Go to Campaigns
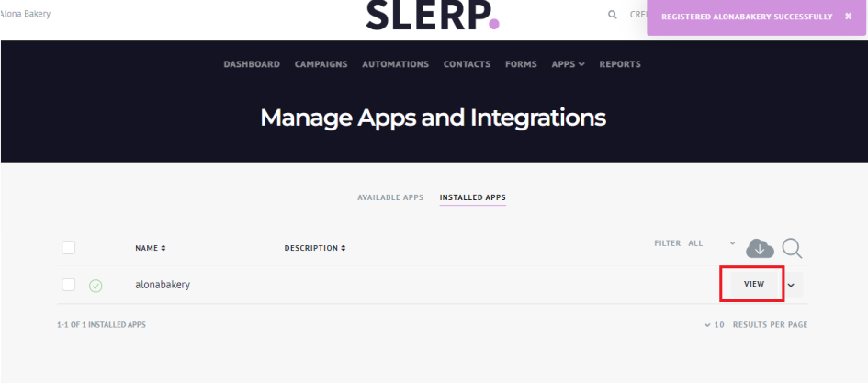868x383 pixels. (321, 64)
